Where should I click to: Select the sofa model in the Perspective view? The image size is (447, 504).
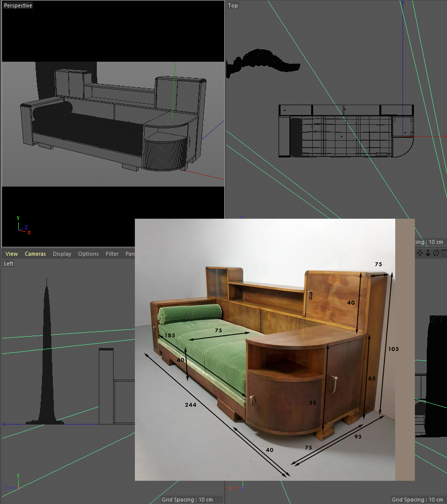click(x=114, y=120)
